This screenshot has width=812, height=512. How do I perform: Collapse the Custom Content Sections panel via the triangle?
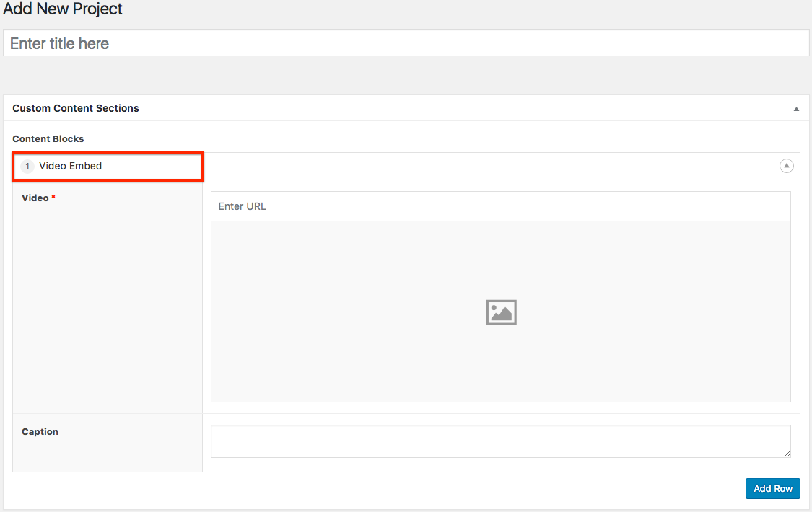point(796,109)
